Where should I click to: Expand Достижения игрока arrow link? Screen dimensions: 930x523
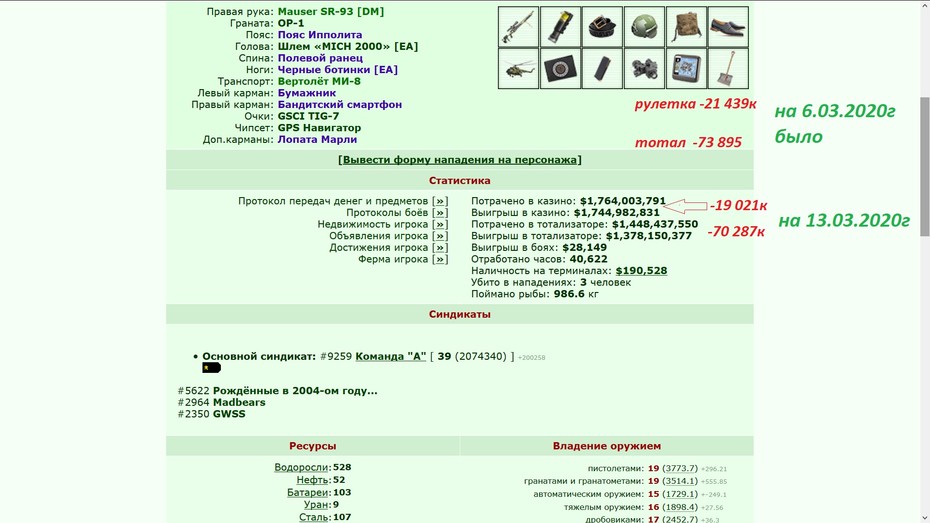(x=440, y=247)
